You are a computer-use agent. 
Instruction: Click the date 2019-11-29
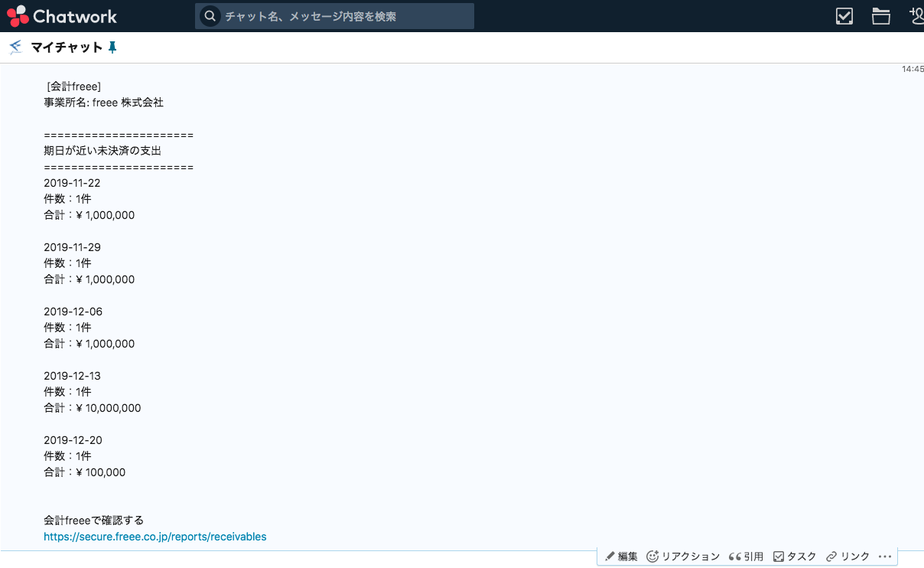72,247
